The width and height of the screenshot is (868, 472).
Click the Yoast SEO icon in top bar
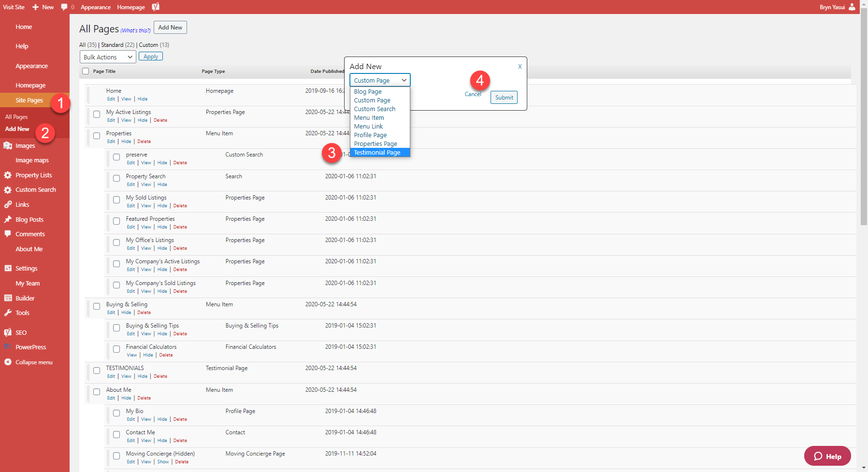156,7
